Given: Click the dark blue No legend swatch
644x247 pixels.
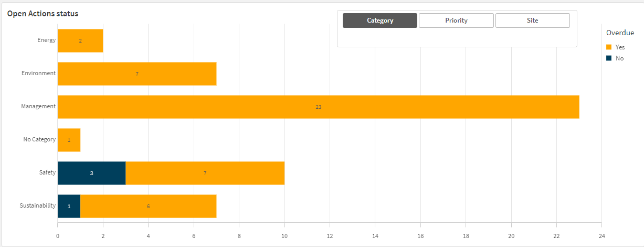Looking at the screenshot, I should click(609, 58).
